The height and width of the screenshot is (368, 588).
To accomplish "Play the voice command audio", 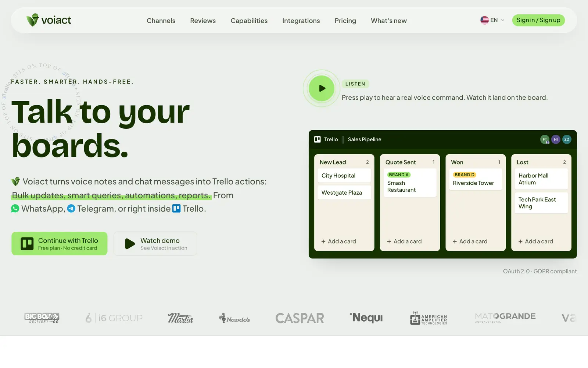I will pyautogui.click(x=322, y=88).
